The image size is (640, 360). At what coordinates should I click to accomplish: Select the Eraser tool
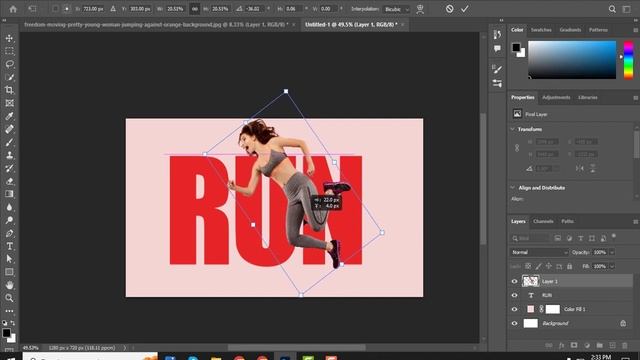9,181
